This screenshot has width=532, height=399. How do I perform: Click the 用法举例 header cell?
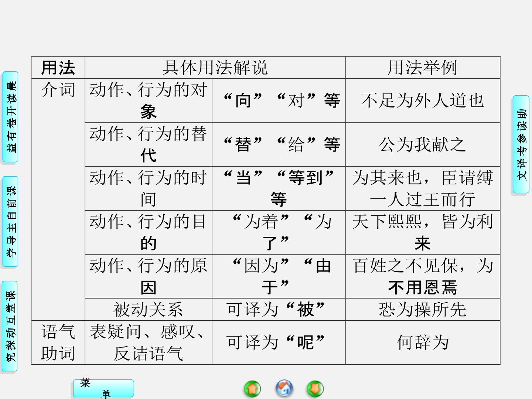423,68
